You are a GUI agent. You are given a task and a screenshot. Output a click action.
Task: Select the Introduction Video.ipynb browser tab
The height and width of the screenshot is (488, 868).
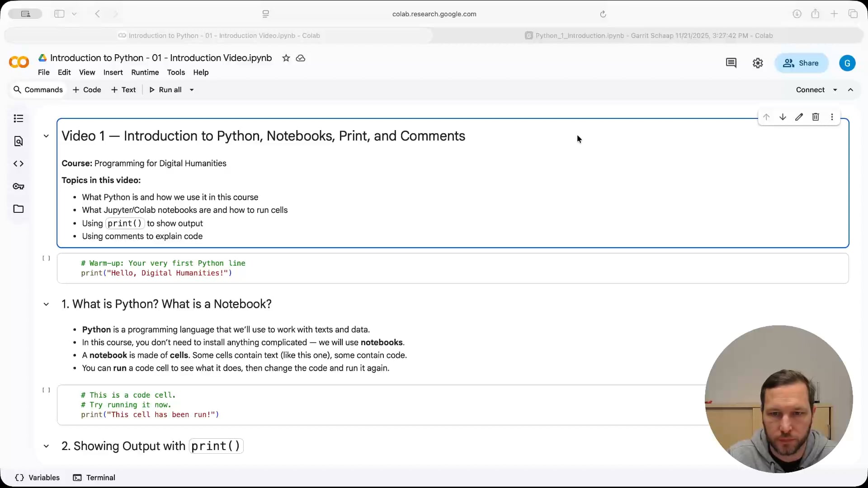219,36
